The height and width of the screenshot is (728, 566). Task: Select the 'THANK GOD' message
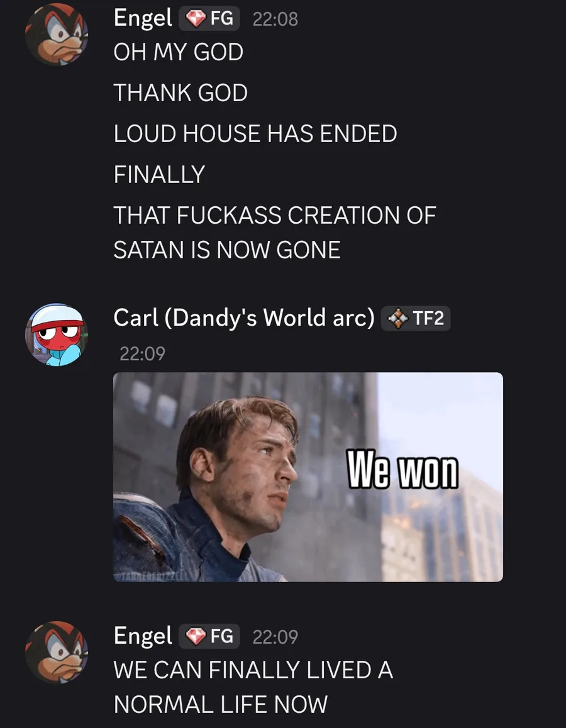180,93
